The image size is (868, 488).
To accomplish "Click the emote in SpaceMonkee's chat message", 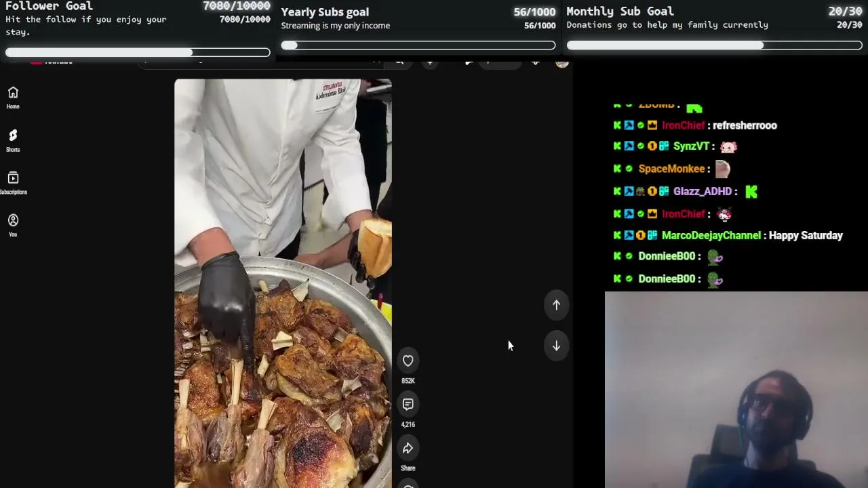I will pos(722,169).
